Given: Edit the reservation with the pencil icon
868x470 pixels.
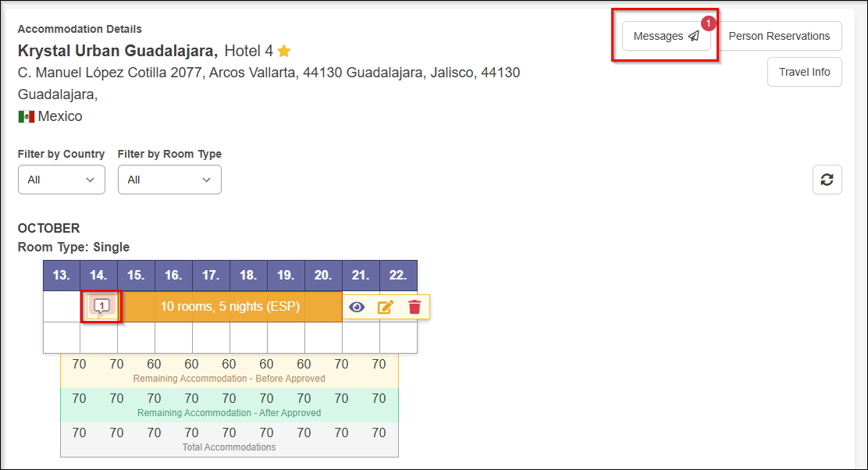Looking at the screenshot, I should 386,307.
